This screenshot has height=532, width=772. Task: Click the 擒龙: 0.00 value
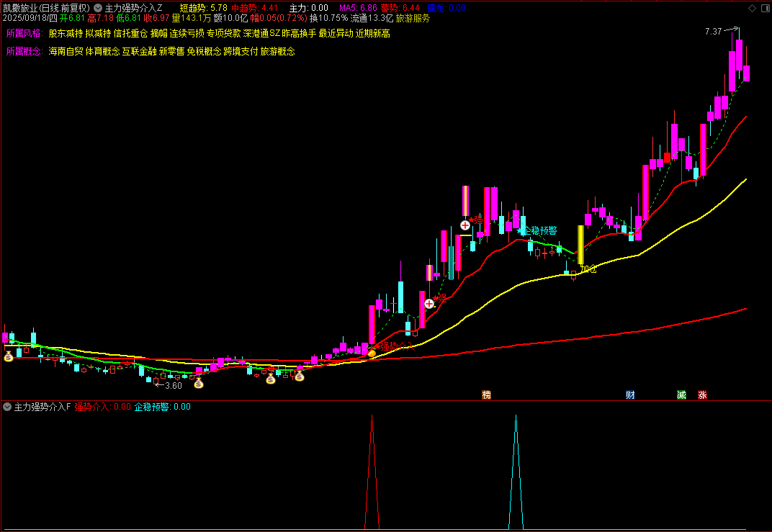point(446,8)
